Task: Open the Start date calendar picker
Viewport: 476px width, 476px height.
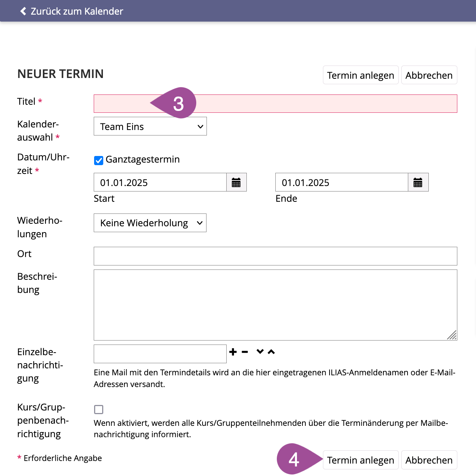Action: (x=236, y=182)
